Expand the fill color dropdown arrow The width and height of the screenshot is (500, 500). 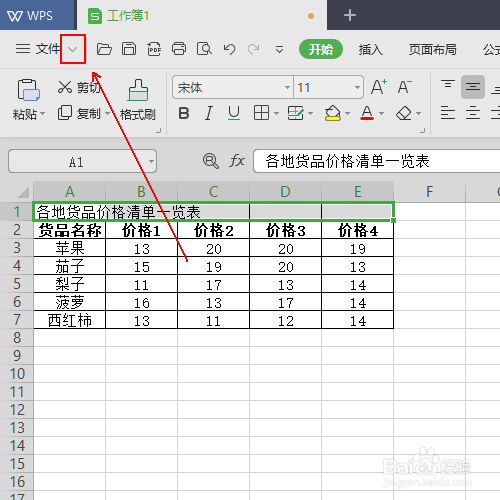click(x=347, y=114)
